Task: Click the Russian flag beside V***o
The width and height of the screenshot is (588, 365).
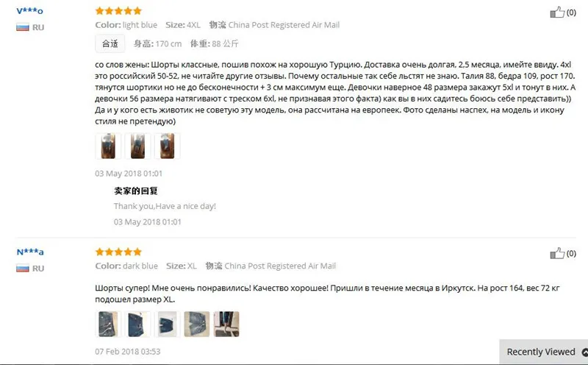Action: [x=23, y=27]
